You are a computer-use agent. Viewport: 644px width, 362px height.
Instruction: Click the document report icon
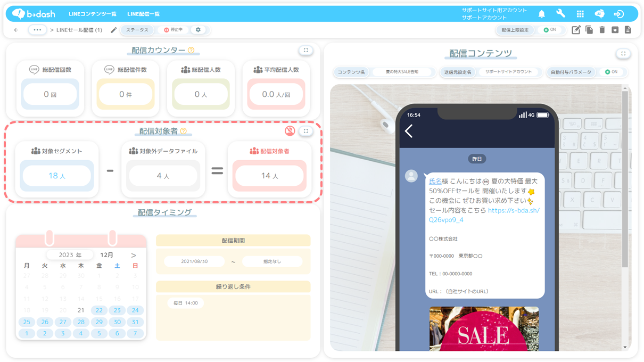pos(628,30)
